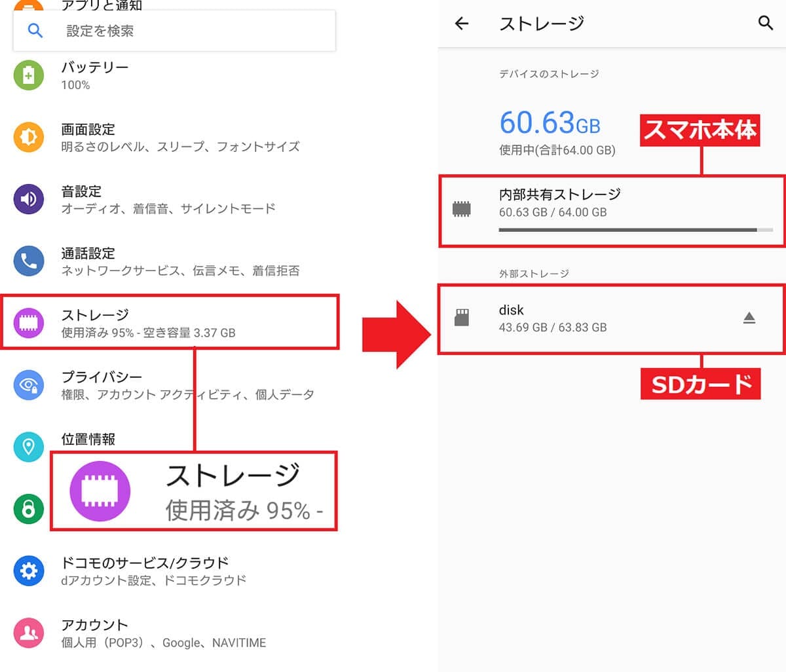Screen dimensions: 786x672
Task: Tap the ストレージ screen title
Action: coord(542,24)
